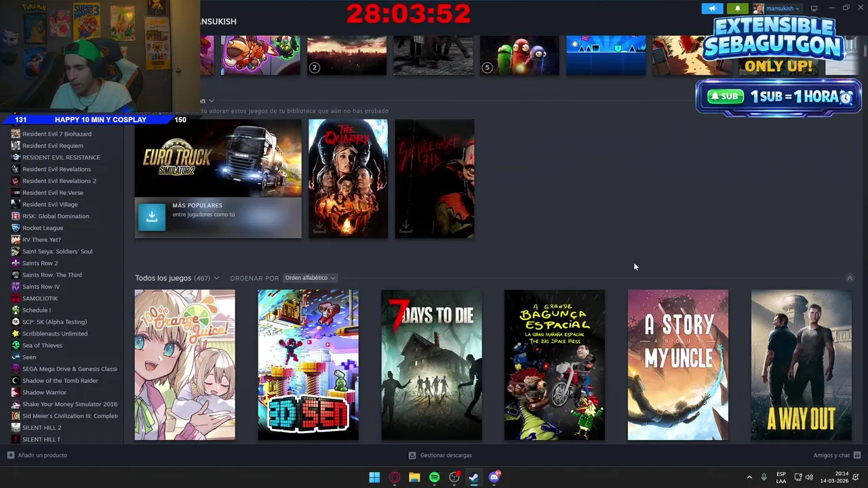
Task: Open the Orden alfabético sort dropdown
Action: 310,278
